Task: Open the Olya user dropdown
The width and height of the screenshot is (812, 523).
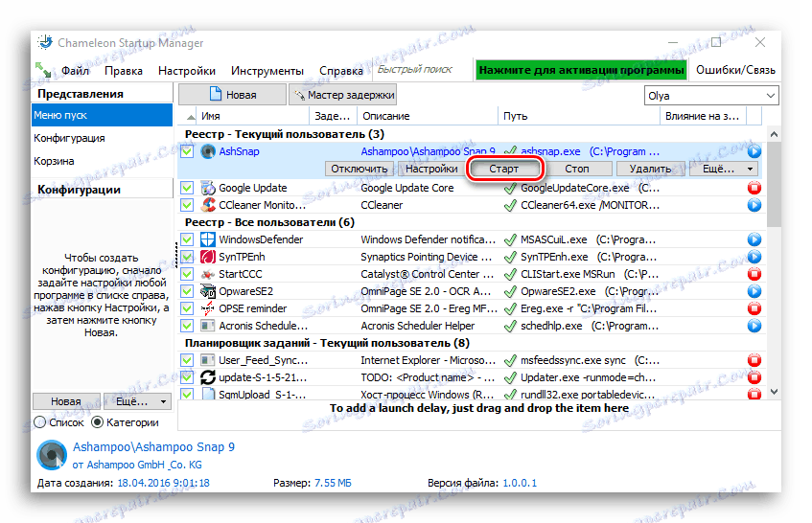Action: coord(711,96)
